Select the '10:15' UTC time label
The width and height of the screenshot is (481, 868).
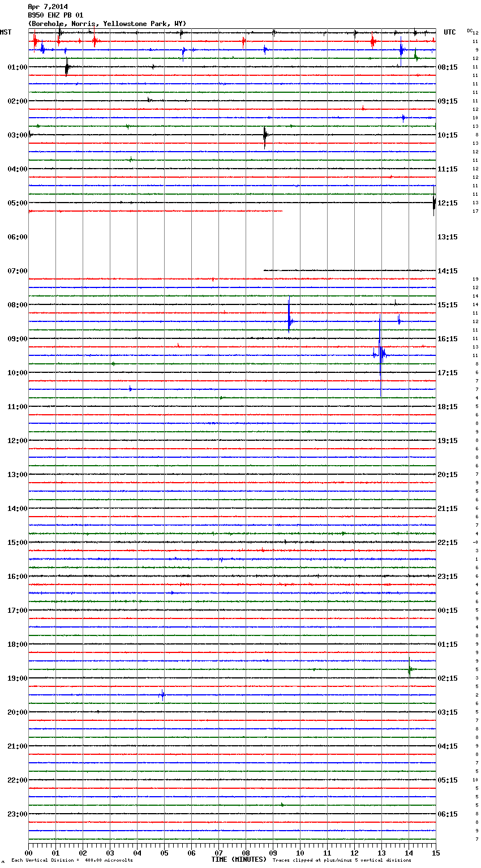pyautogui.click(x=448, y=135)
